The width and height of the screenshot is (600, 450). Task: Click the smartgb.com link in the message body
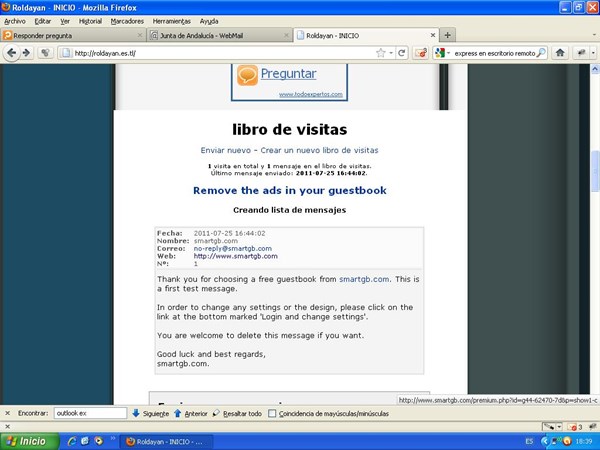[364, 279]
